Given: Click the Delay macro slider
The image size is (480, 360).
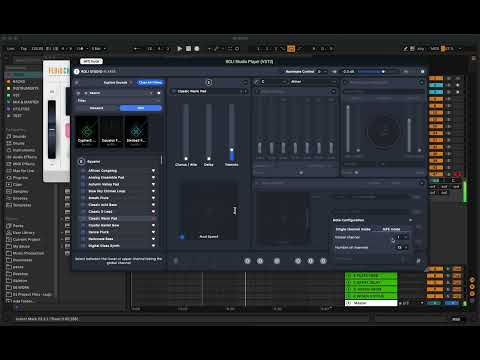Looking at the screenshot, I should (x=209, y=132).
